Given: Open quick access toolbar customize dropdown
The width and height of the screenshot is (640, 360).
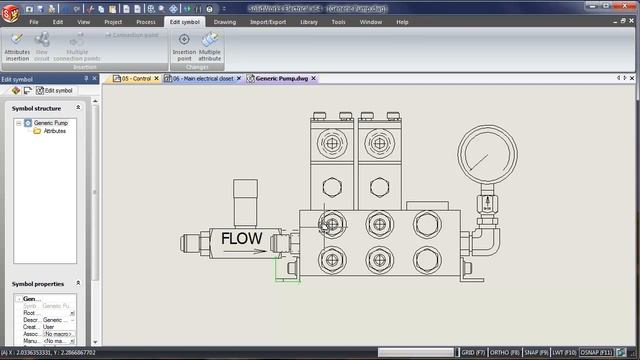Looking at the screenshot, I should pyautogui.click(x=224, y=9).
